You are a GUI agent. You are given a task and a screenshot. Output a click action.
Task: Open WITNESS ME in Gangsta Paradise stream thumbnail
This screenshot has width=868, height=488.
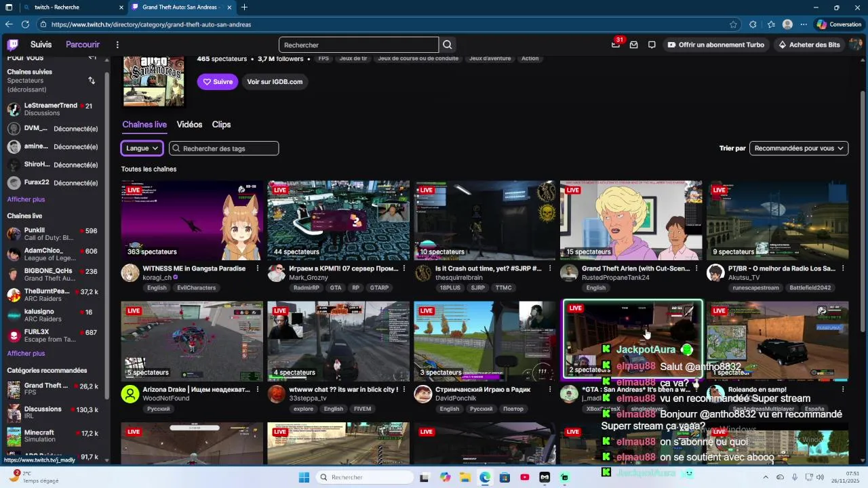coord(192,220)
